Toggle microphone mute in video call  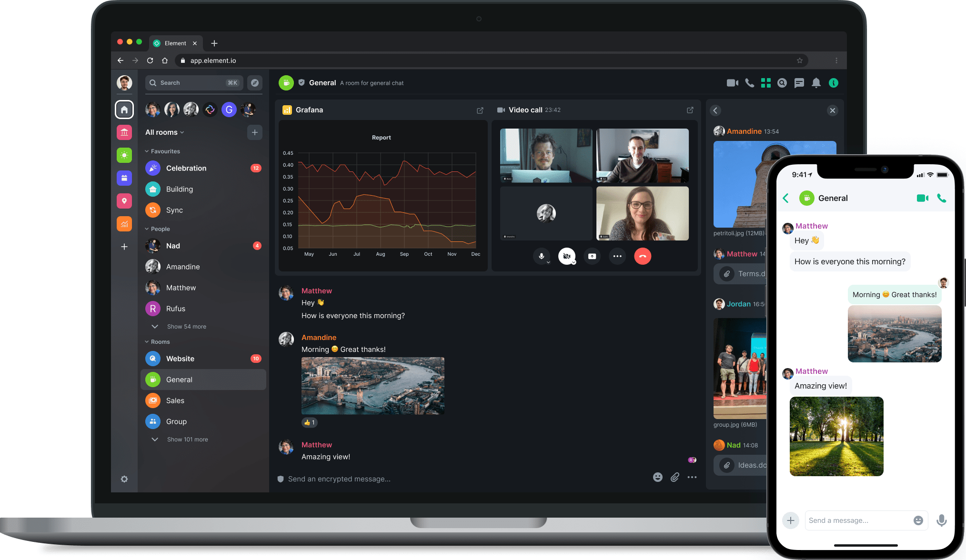pyautogui.click(x=542, y=256)
